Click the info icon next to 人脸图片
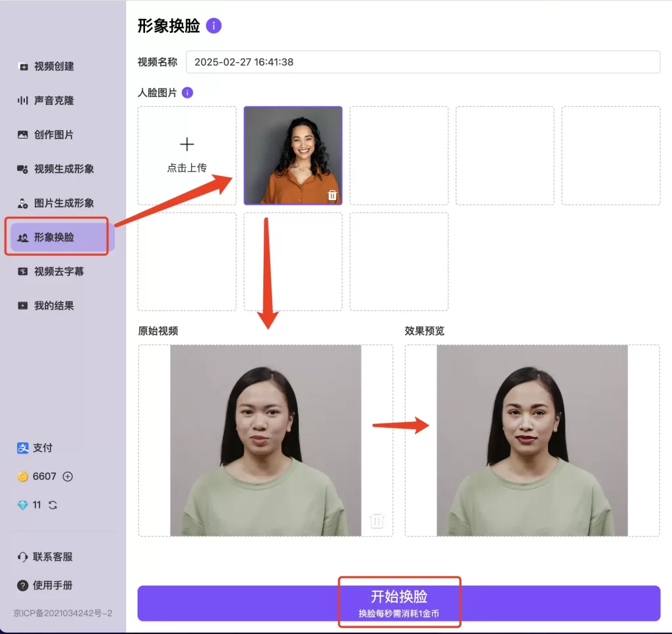This screenshot has height=634, width=672. [x=187, y=93]
